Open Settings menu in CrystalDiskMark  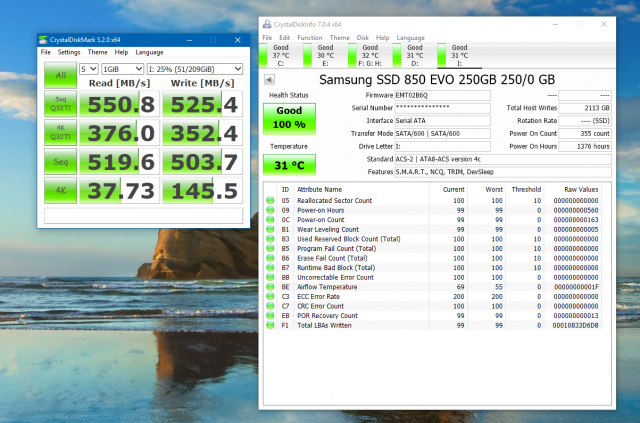click(68, 52)
